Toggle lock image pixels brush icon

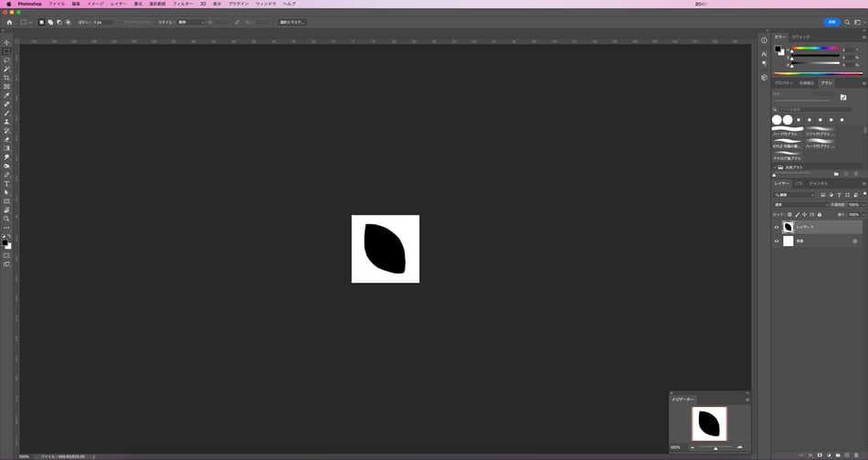pyautogui.click(x=797, y=215)
